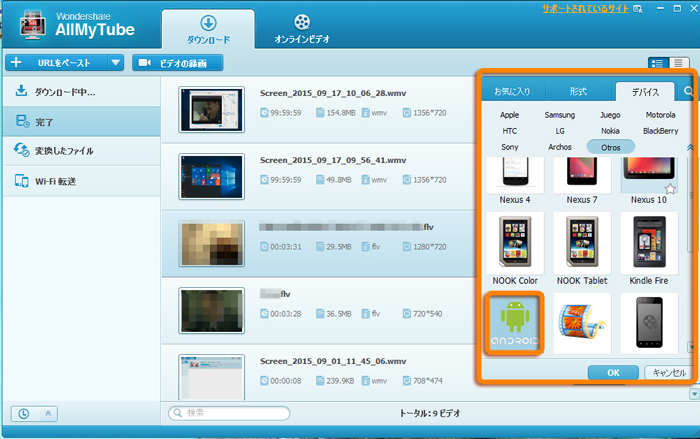Select the Nokia device category
Image resolution: width=700 pixels, height=439 pixels.
point(610,131)
